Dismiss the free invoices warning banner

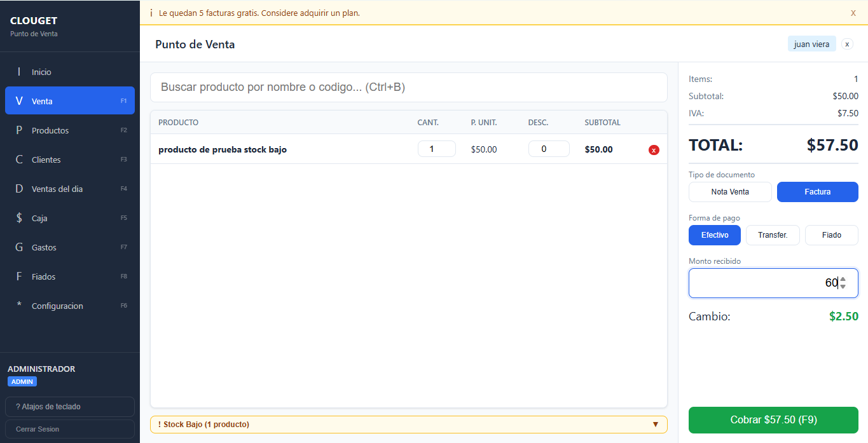coord(853,13)
